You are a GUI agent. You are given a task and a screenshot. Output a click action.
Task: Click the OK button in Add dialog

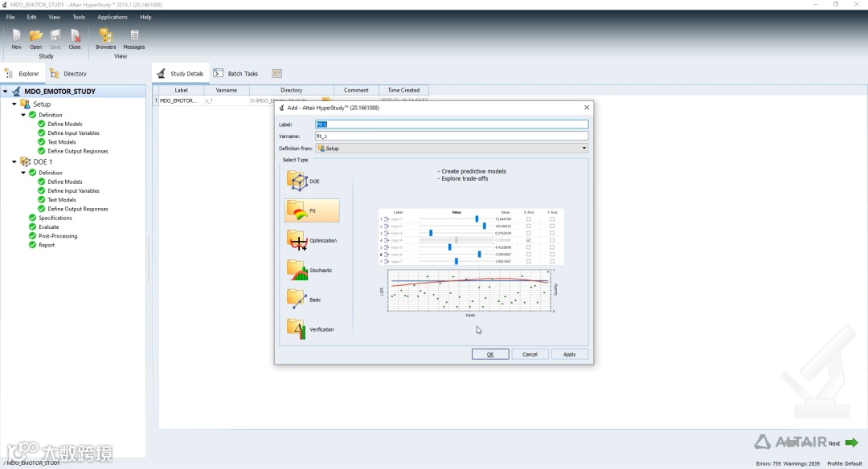click(490, 354)
